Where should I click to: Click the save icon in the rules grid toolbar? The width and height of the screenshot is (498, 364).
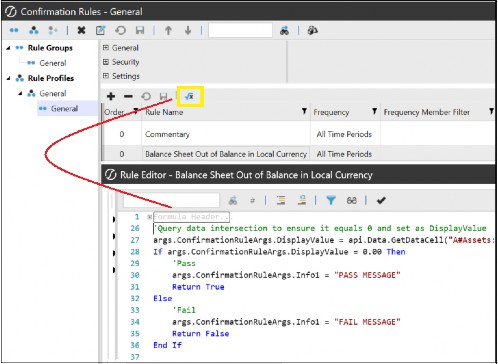click(163, 97)
